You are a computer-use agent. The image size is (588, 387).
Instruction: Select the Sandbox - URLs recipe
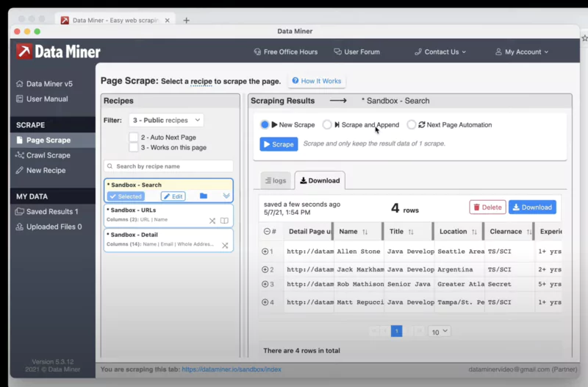pyautogui.click(x=168, y=215)
